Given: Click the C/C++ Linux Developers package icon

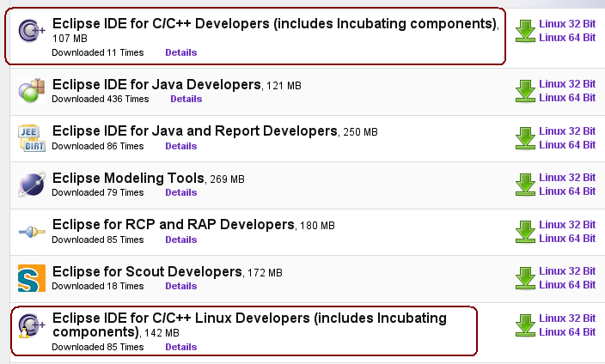Looking at the screenshot, I should tap(31, 325).
